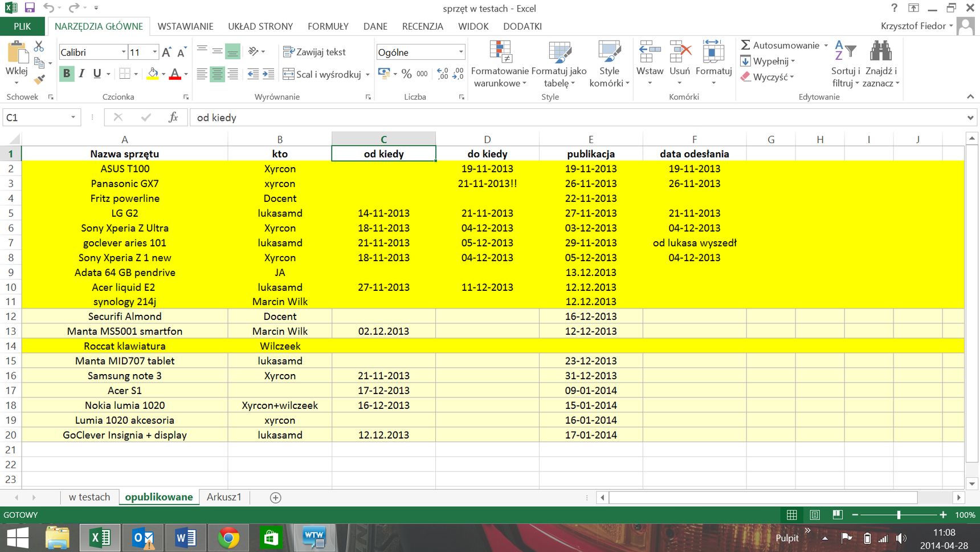
Task: Click the Wstaw insert cells icon
Action: tap(650, 51)
